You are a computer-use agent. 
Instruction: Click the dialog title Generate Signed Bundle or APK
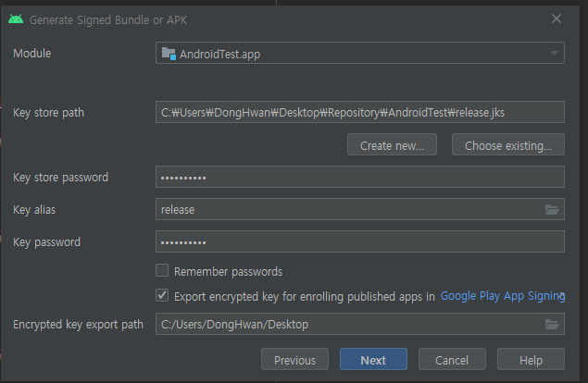[108, 19]
